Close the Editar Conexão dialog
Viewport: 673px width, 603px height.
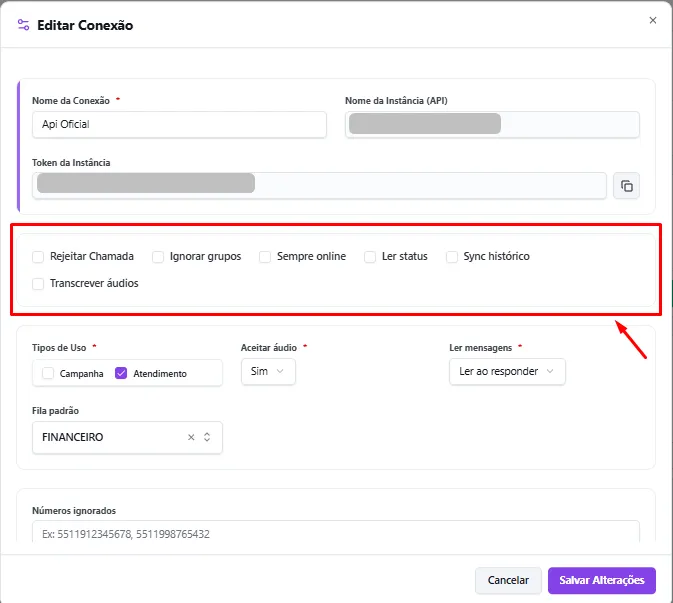(x=653, y=20)
